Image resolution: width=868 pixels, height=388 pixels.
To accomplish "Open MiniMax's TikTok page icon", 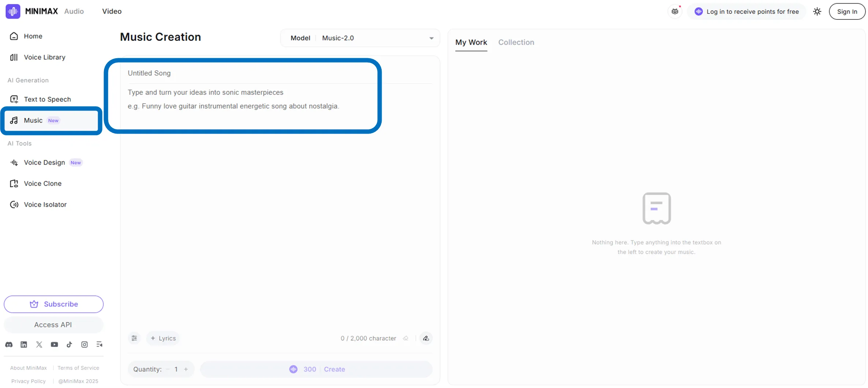I will 69,344.
